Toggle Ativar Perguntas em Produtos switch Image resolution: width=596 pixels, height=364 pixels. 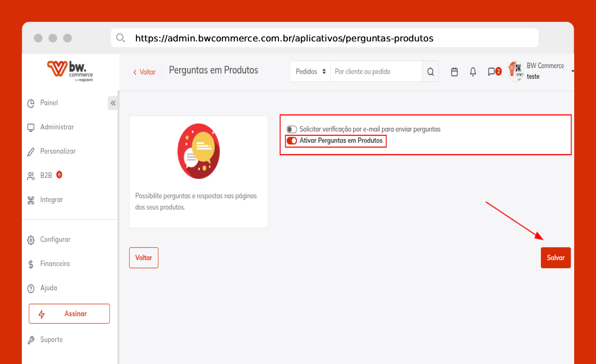[x=291, y=141]
